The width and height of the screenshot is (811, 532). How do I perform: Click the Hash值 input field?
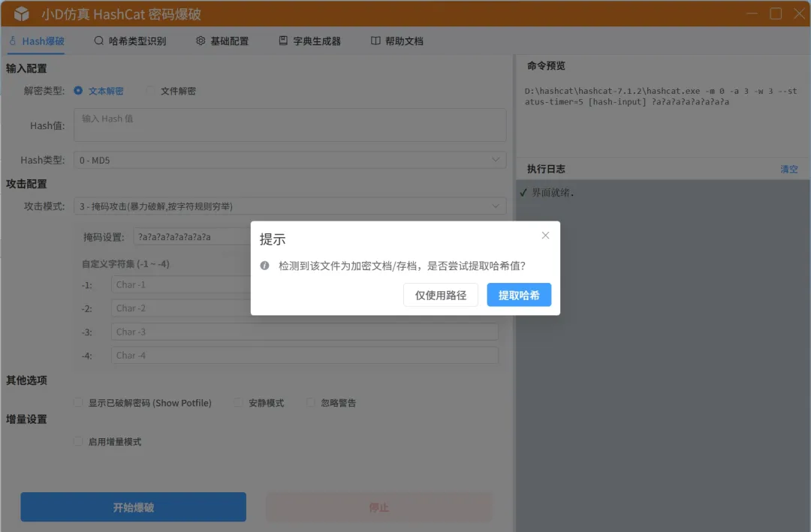pos(290,125)
